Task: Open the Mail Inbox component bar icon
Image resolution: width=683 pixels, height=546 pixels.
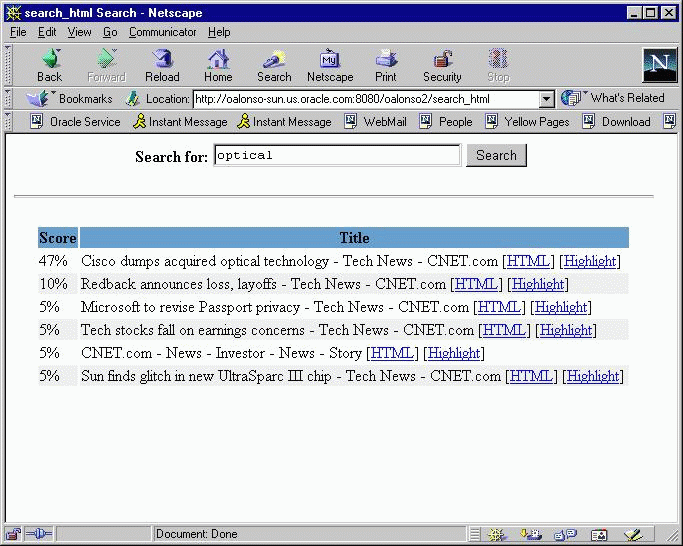Action: (x=531, y=534)
